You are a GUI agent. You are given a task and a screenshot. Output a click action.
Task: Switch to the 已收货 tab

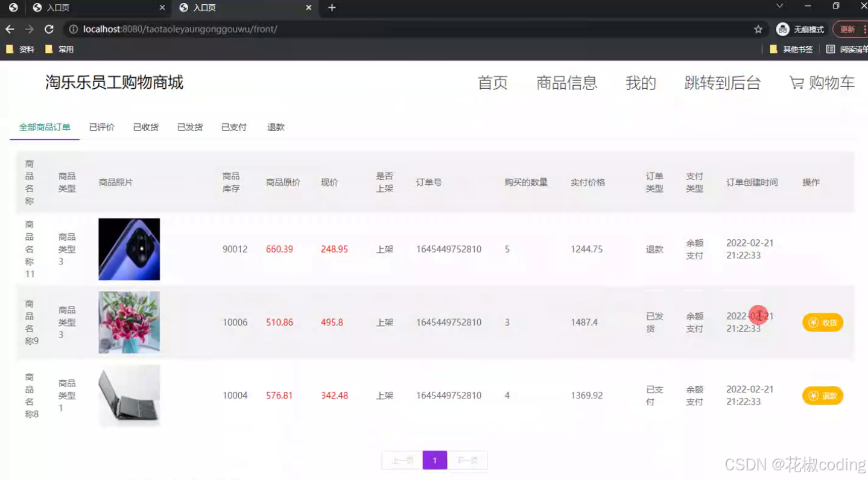[x=145, y=127]
